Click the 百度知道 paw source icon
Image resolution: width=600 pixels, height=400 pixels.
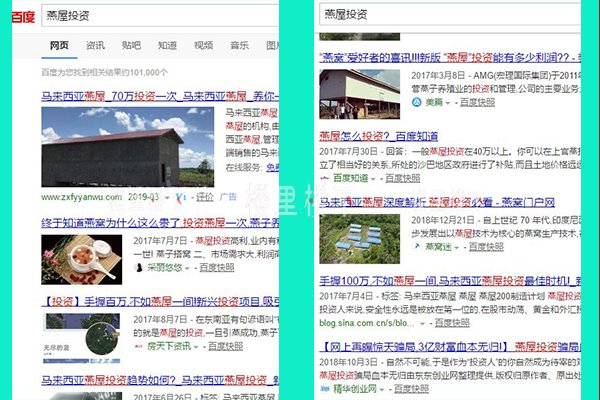324,178
